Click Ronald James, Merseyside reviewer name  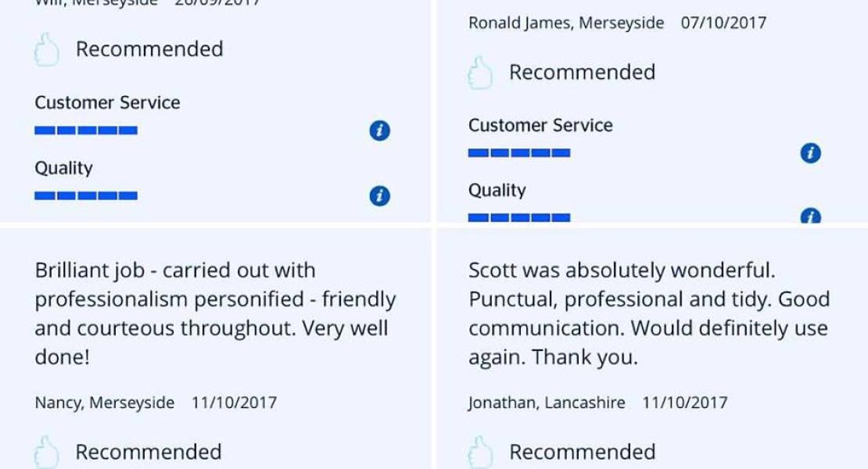pyautogui.click(x=566, y=23)
